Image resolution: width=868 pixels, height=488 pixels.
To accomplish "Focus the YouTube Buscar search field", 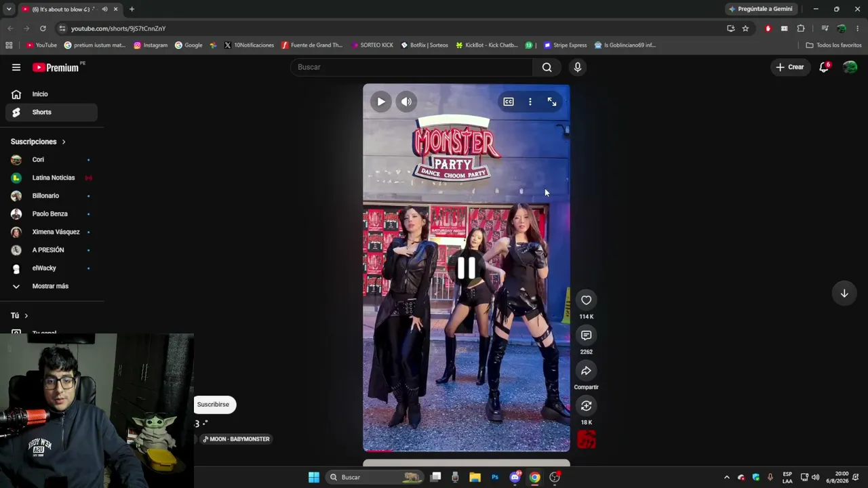I will [x=412, y=67].
